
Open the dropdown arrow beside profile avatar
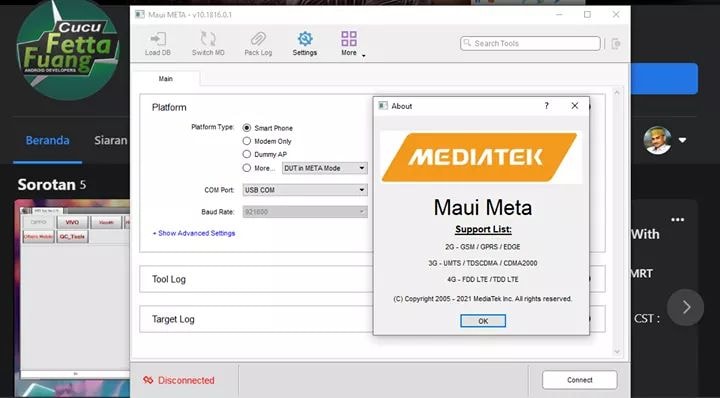coord(683,140)
